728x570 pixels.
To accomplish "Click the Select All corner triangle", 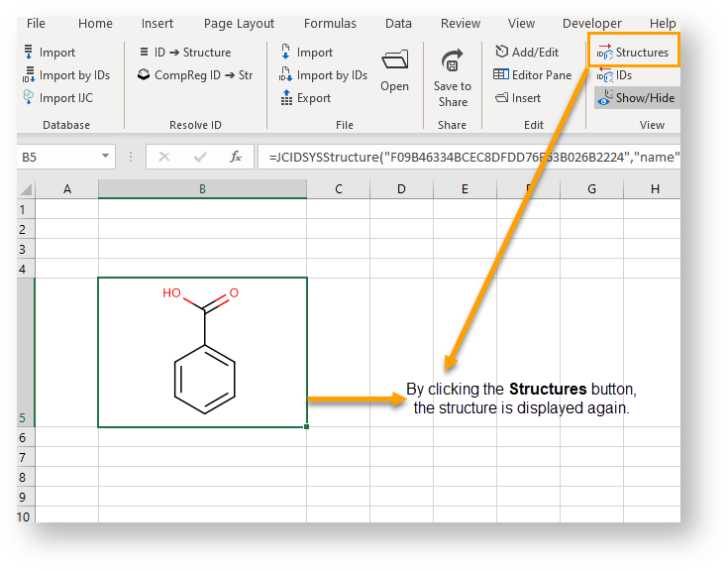I will tap(27, 189).
